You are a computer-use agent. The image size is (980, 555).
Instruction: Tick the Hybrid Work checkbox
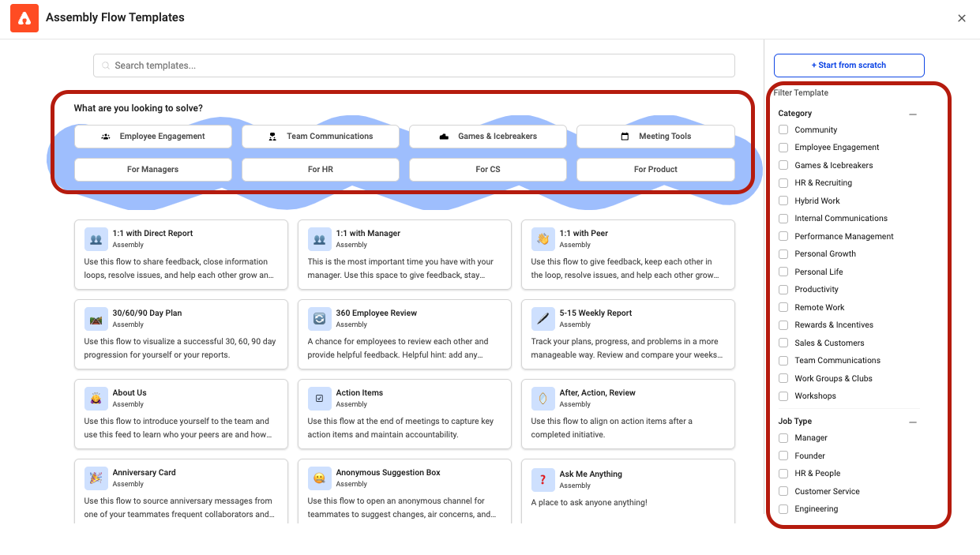click(x=783, y=201)
